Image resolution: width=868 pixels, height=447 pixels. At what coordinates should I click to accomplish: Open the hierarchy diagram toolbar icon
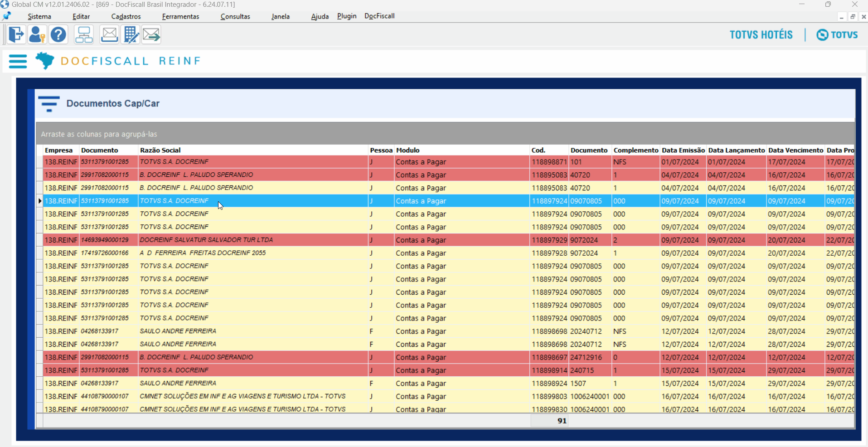click(x=84, y=34)
